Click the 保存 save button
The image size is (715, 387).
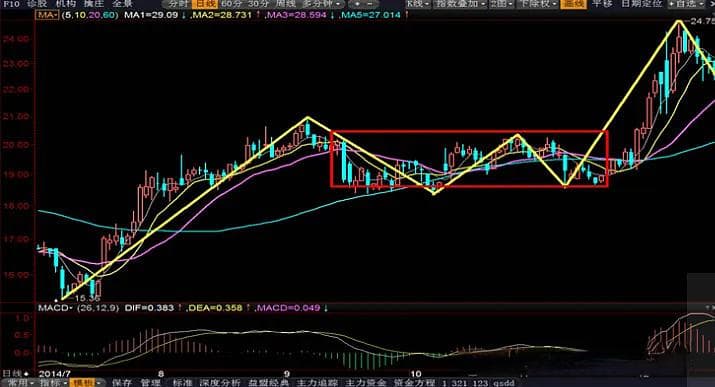tap(122, 383)
